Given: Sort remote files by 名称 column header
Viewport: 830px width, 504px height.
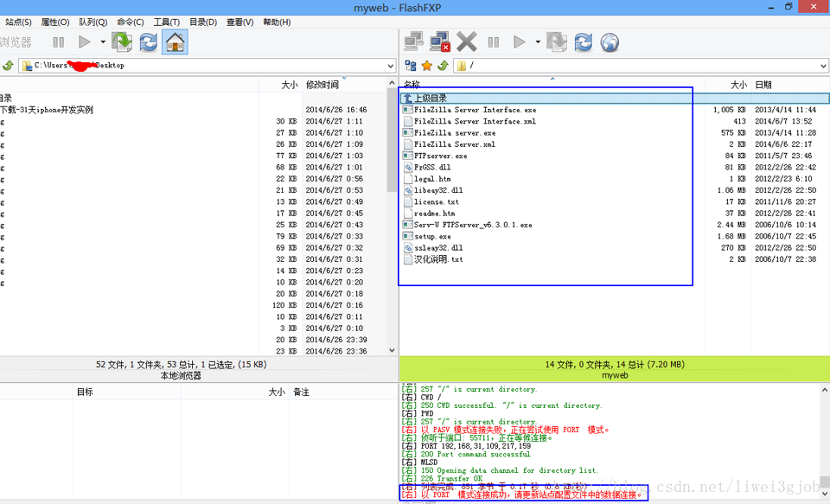Looking at the screenshot, I should 552,84.
